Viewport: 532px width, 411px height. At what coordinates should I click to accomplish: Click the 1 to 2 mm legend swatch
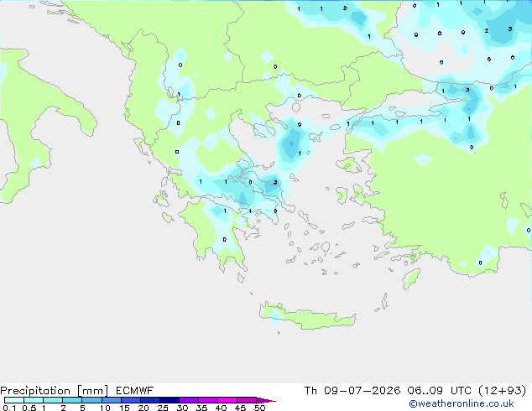coord(53,400)
